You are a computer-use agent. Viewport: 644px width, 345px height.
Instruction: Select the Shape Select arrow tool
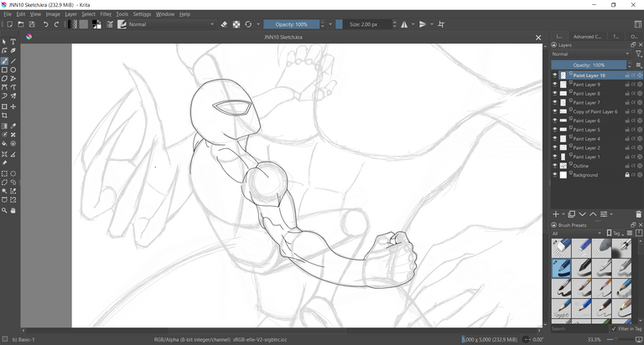pyautogui.click(x=4, y=42)
